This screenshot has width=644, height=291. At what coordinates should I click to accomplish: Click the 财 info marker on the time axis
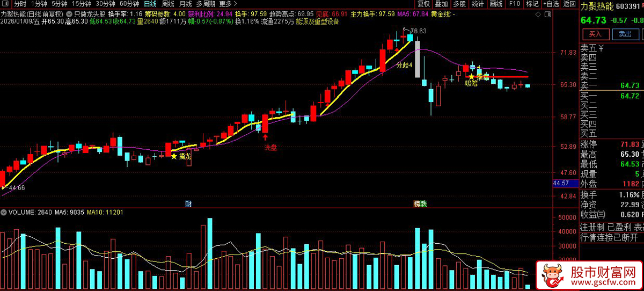[188, 203]
